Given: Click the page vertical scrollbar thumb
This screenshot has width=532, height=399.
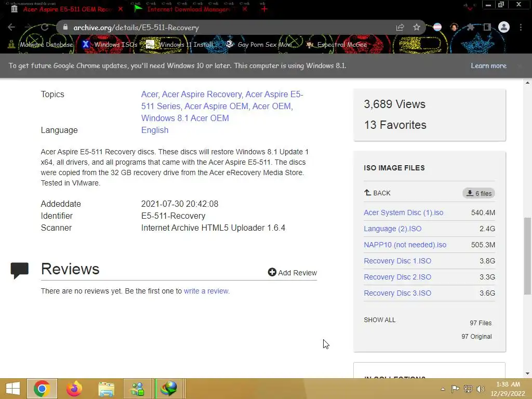Looking at the screenshot, I should 527,256.
